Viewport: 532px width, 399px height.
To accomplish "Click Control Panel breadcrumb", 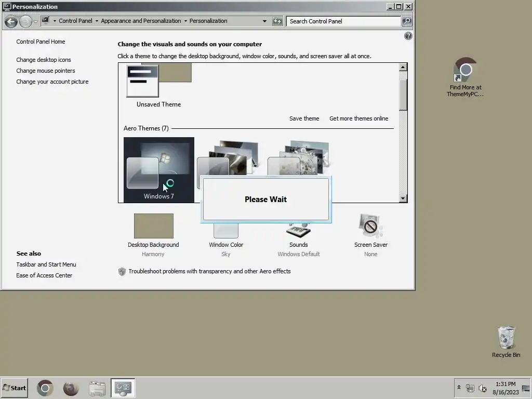I will click(75, 21).
